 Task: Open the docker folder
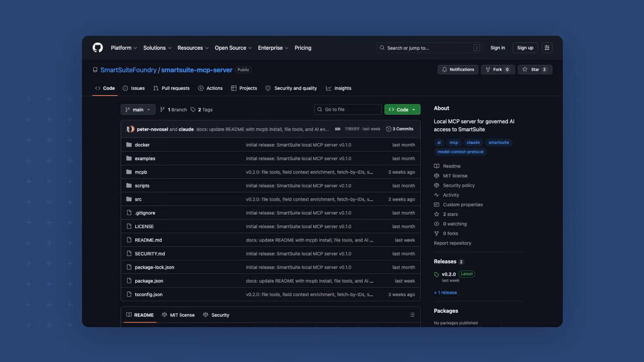point(142,145)
